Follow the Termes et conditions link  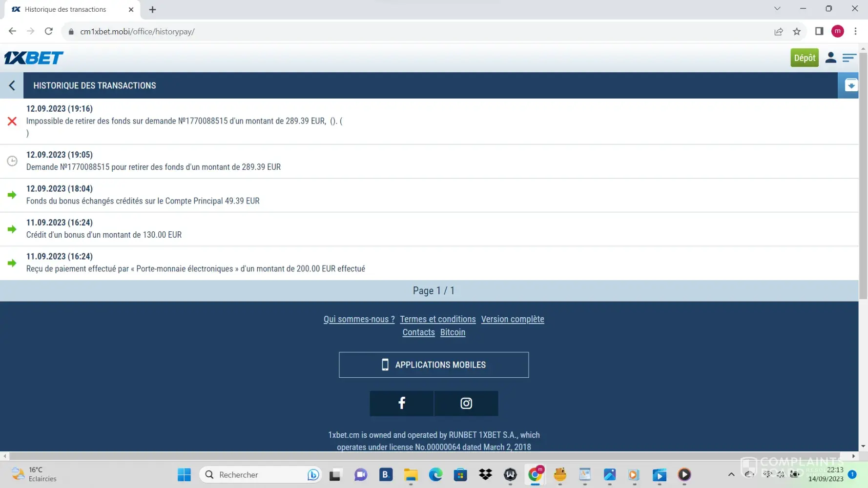437,319
